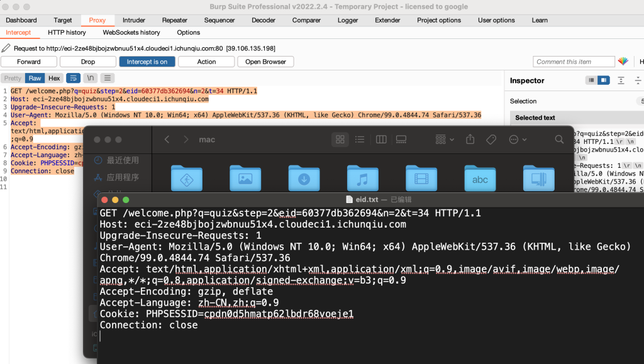This screenshot has height=364, width=644.
Task: Go back in Finder window
Action: (x=167, y=140)
